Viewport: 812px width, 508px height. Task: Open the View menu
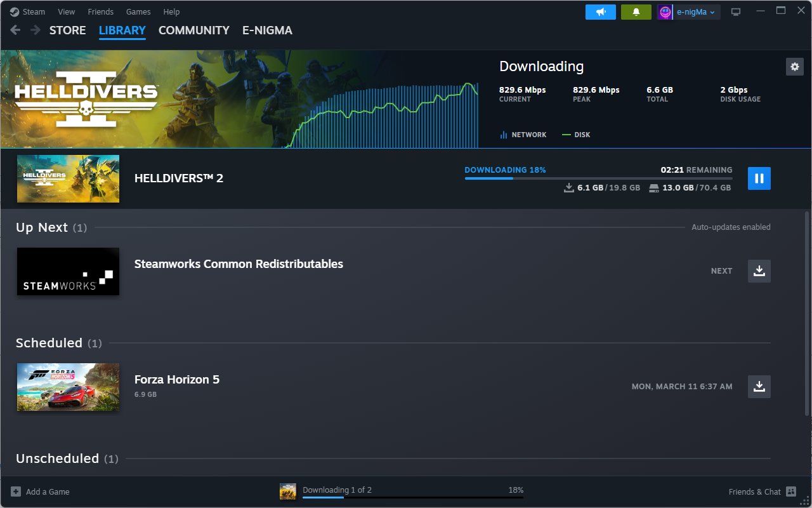pos(66,11)
